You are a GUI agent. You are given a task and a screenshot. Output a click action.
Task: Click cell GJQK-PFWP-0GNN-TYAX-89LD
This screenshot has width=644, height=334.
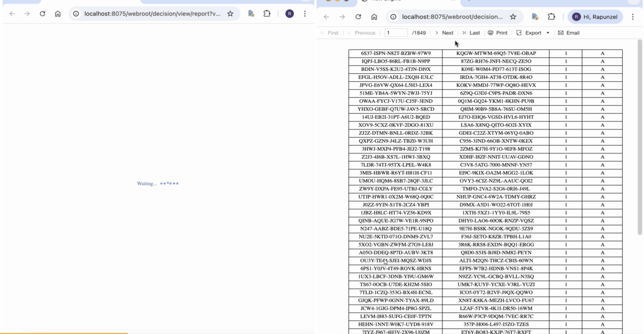point(395,300)
